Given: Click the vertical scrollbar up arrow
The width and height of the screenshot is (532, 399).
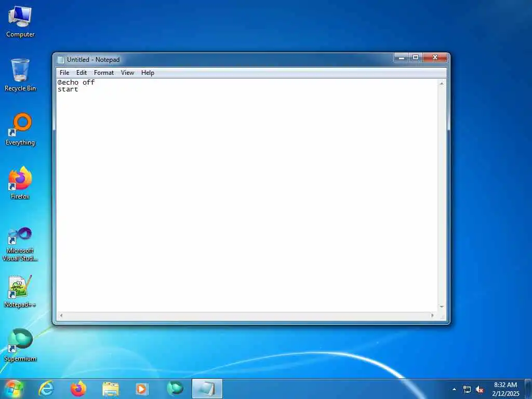Looking at the screenshot, I should (x=442, y=84).
